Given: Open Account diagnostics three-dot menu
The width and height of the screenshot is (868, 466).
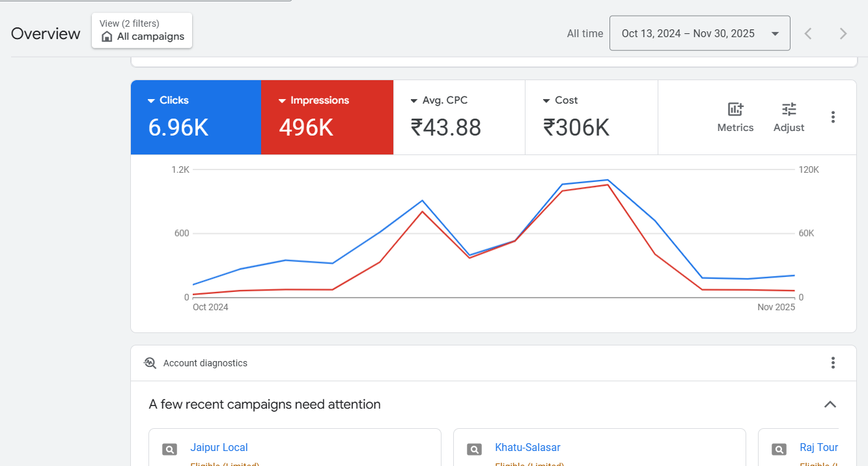Looking at the screenshot, I should (x=833, y=363).
